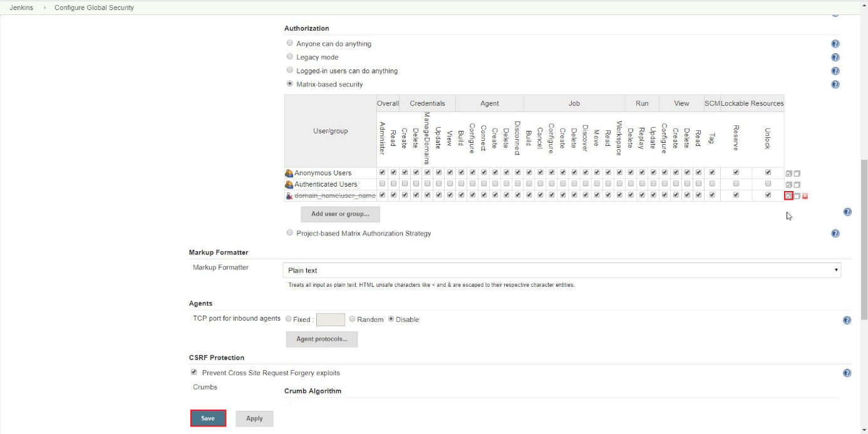868x434 pixels.
Task: Click the Authorization section heading
Action: point(307,28)
